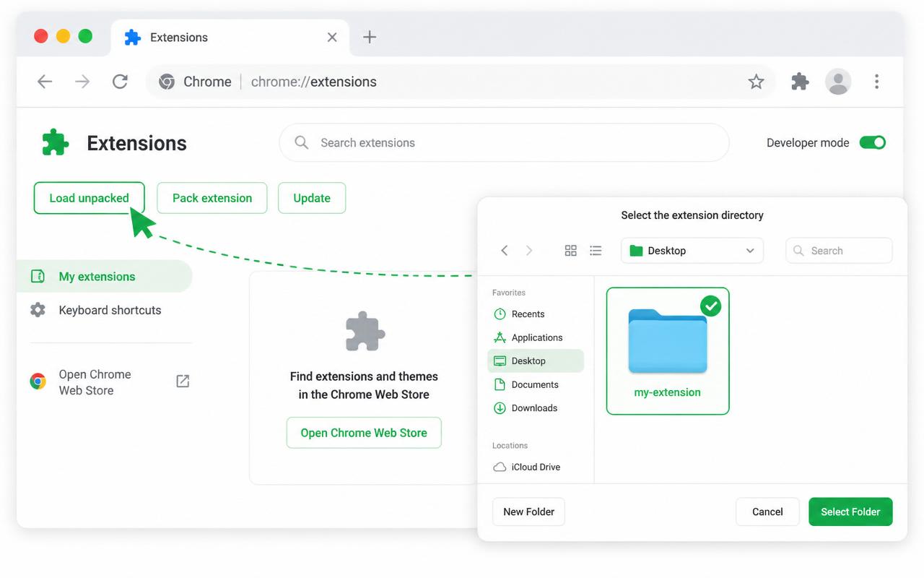Click the Pack extension button
Image resolution: width=924 pixels, height=578 pixels.
[212, 198]
